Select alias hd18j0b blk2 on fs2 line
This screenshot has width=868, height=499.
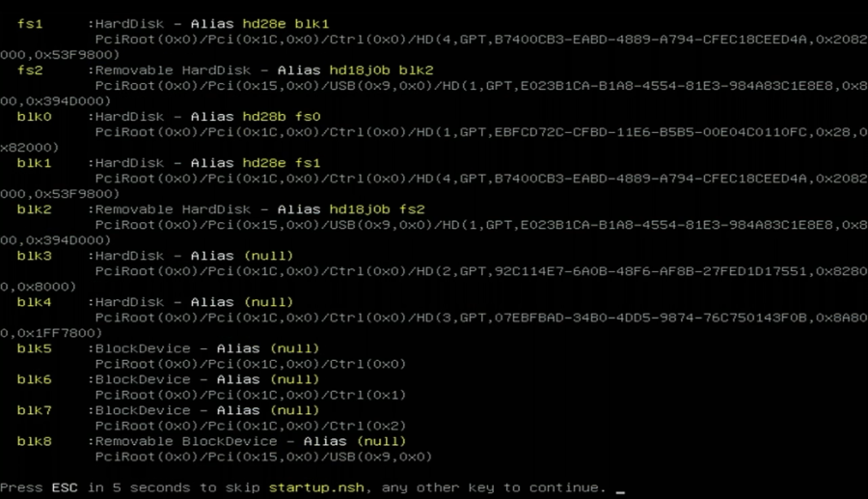coord(381,70)
